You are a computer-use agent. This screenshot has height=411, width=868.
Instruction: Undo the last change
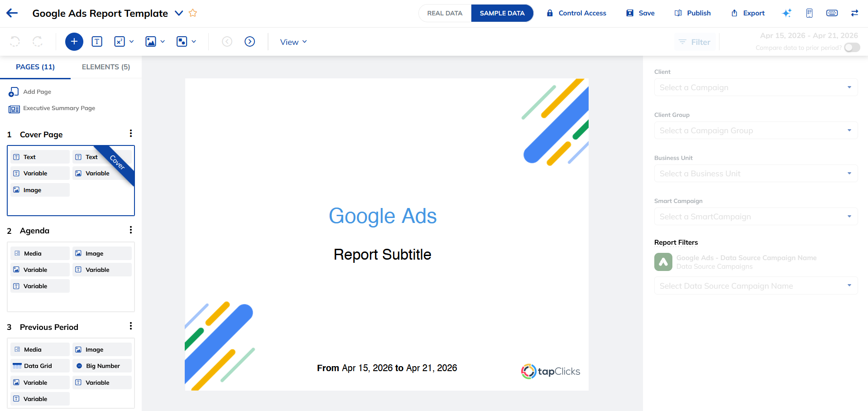click(15, 42)
